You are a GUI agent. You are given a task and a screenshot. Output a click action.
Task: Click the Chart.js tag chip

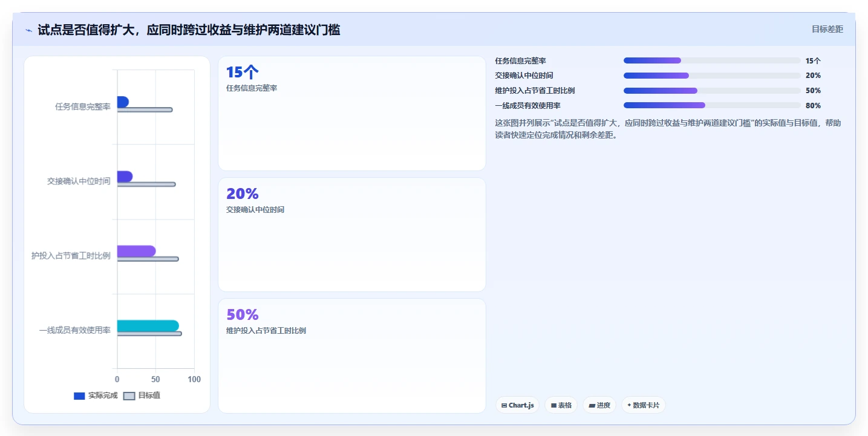[x=517, y=405]
